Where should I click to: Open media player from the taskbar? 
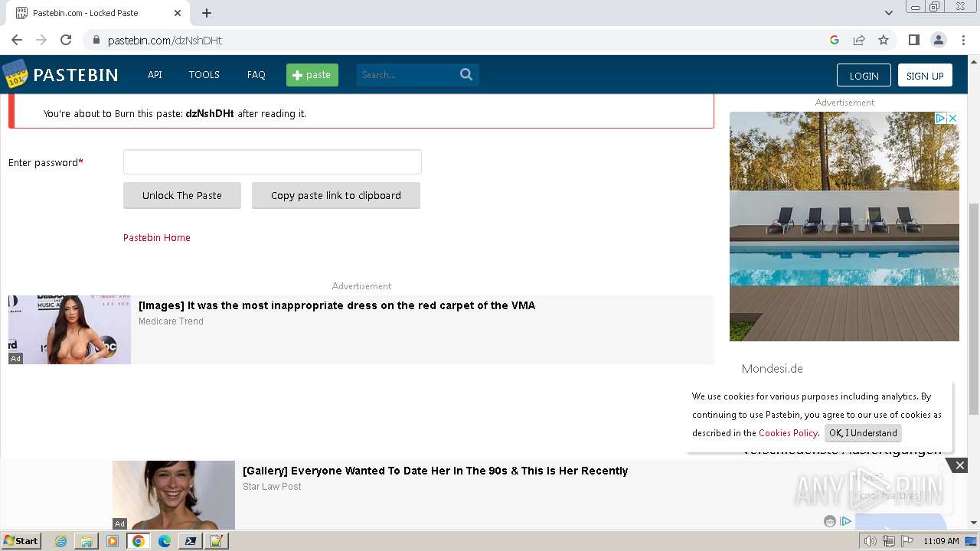click(x=113, y=541)
